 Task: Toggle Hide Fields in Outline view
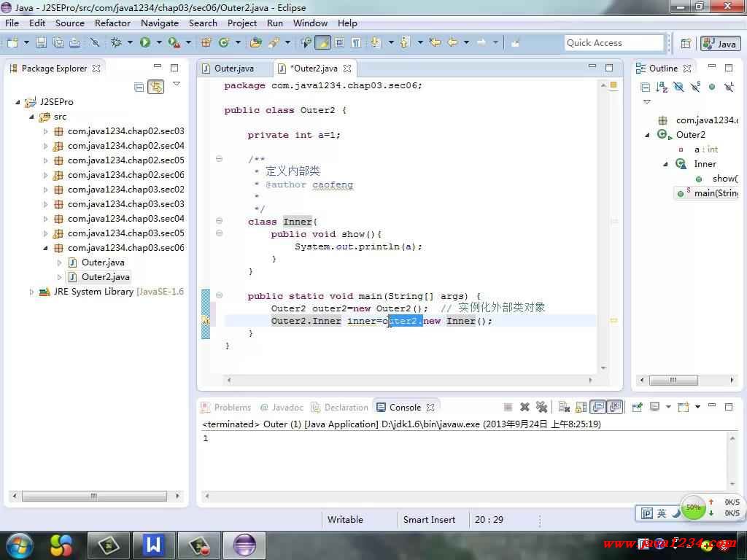point(678,87)
